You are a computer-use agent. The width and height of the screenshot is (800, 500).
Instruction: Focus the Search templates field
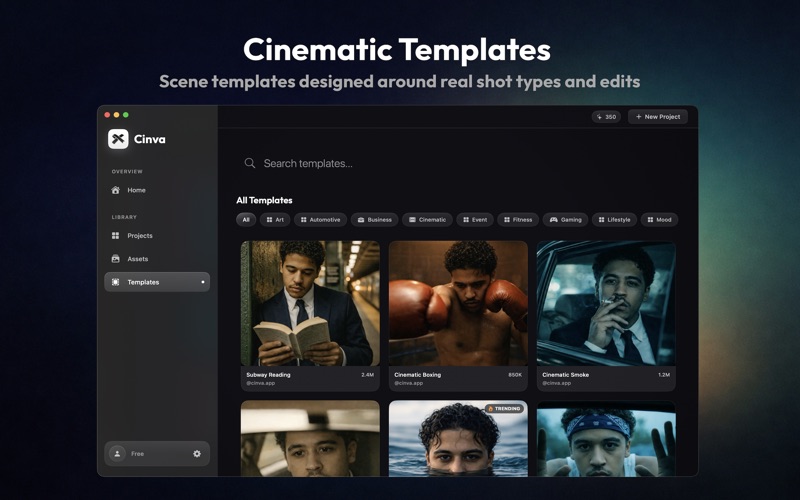pos(457,163)
